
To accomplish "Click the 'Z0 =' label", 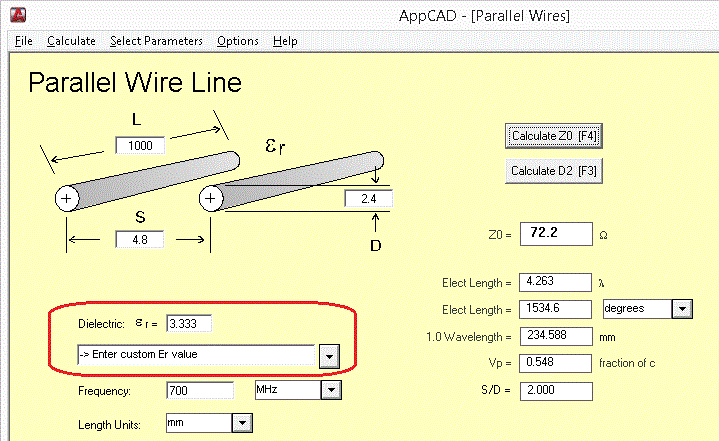I will 499,235.
